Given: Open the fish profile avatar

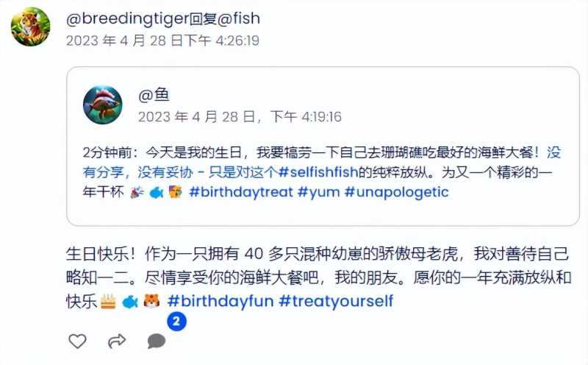Looking at the screenshot, I should (x=102, y=105).
